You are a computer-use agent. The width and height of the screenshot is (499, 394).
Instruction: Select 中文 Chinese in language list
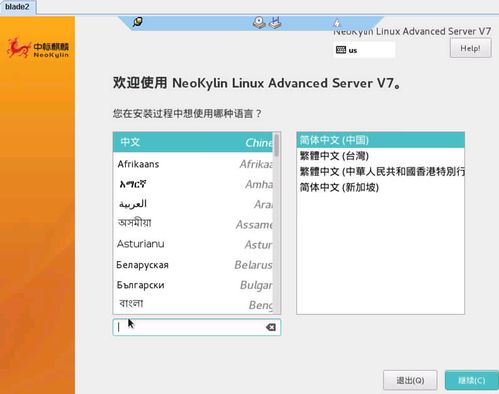tap(193, 142)
